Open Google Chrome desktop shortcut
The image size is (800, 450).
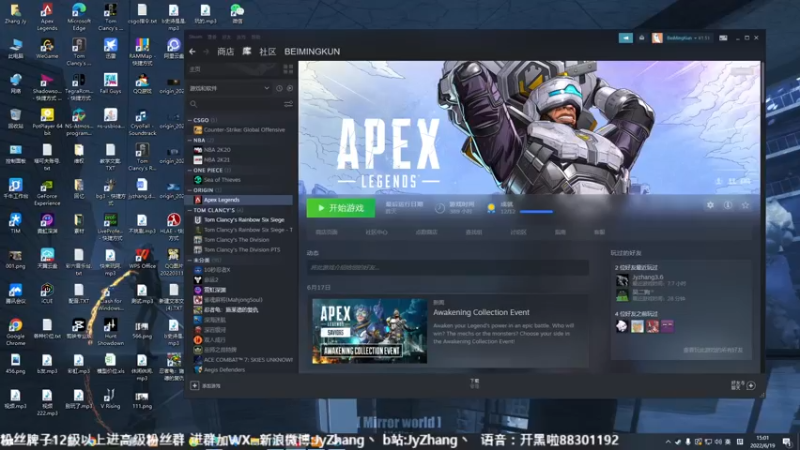(x=15, y=332)
